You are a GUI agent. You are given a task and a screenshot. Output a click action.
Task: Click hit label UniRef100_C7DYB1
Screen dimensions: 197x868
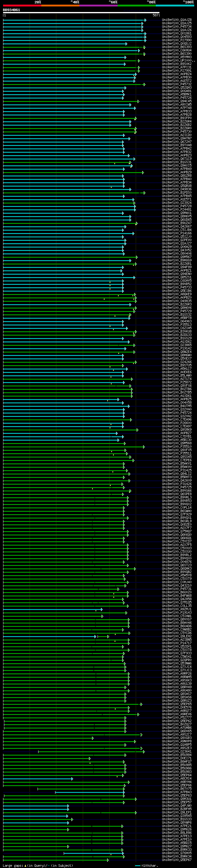click(x=177, y=436)
